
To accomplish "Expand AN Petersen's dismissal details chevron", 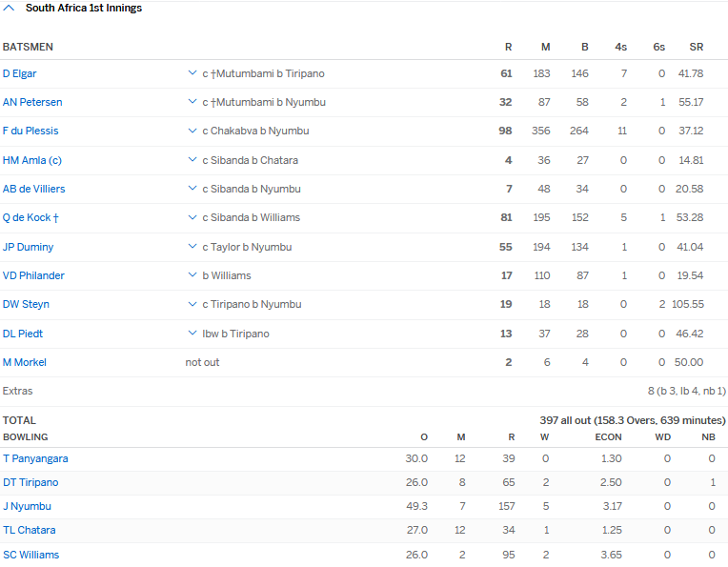I will (192, 102).
